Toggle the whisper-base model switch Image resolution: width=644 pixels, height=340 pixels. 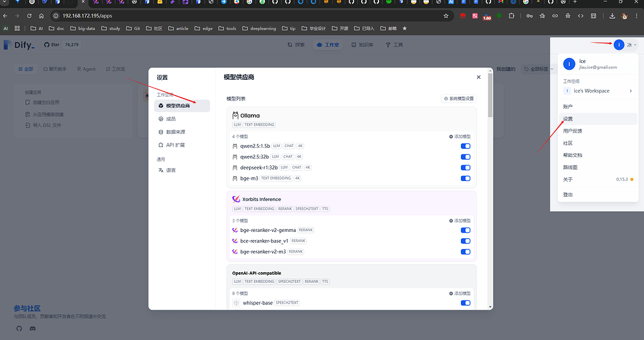pyautogui.click(x=465, y=303)
